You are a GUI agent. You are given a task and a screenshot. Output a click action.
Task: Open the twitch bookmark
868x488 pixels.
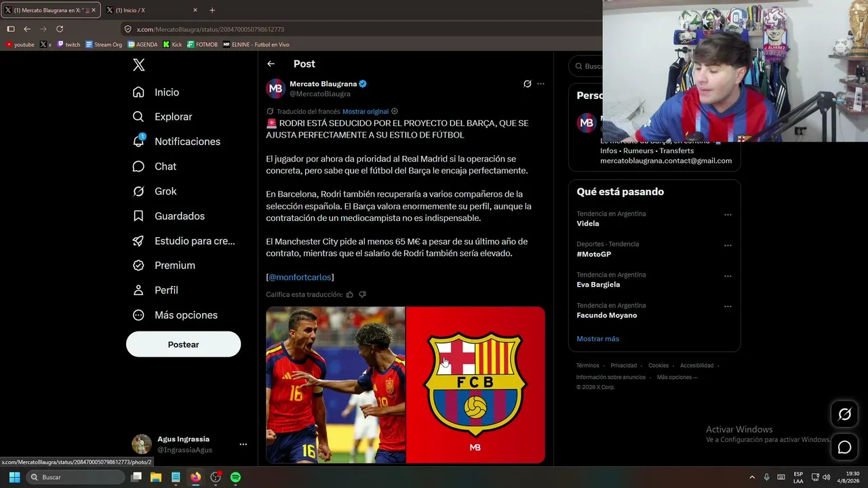(68, 45)
